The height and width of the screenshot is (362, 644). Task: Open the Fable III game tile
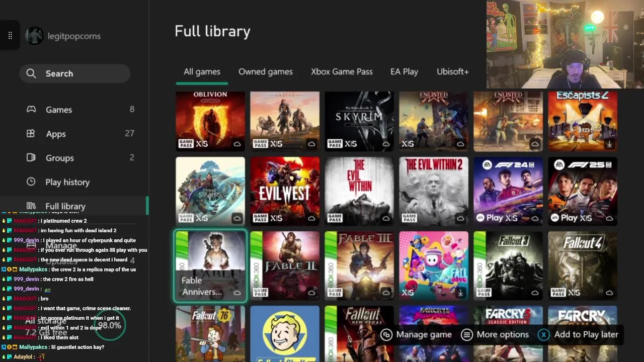click(359, 265)
